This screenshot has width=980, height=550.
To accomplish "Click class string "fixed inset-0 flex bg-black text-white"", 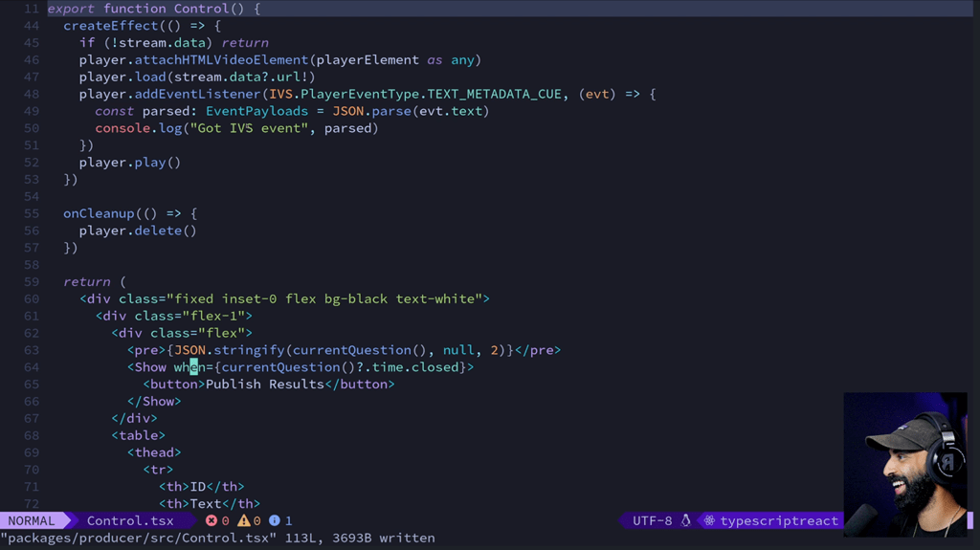I will click(324, 298).
